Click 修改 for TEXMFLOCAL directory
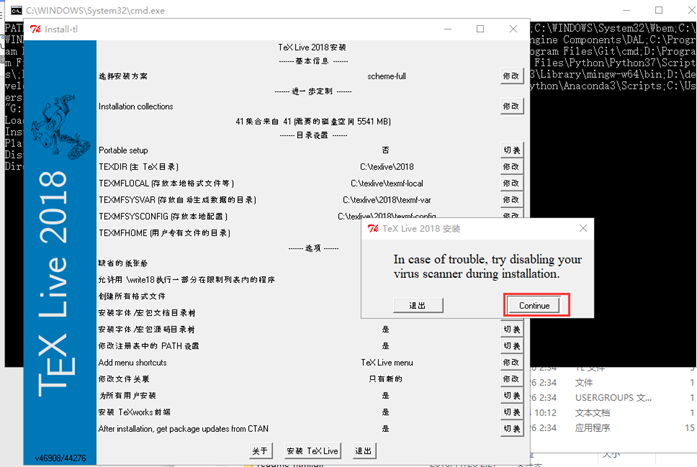The width and height of the screenshot is (697, 467). point(511,183)
